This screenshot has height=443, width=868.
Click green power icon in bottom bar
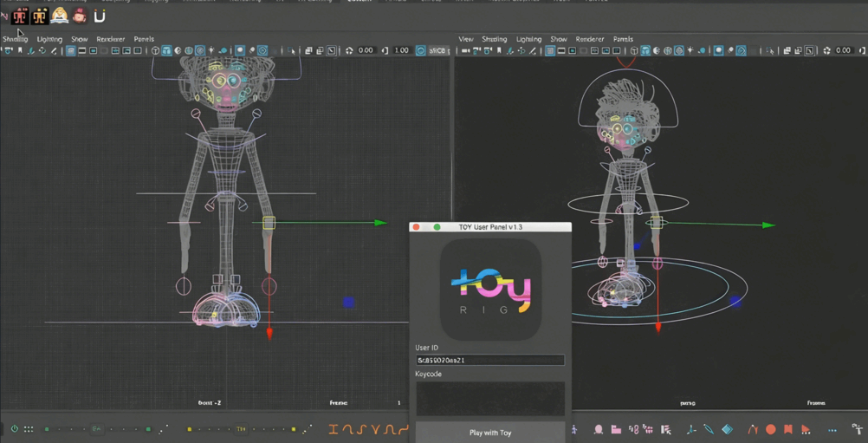coord(14,429)
